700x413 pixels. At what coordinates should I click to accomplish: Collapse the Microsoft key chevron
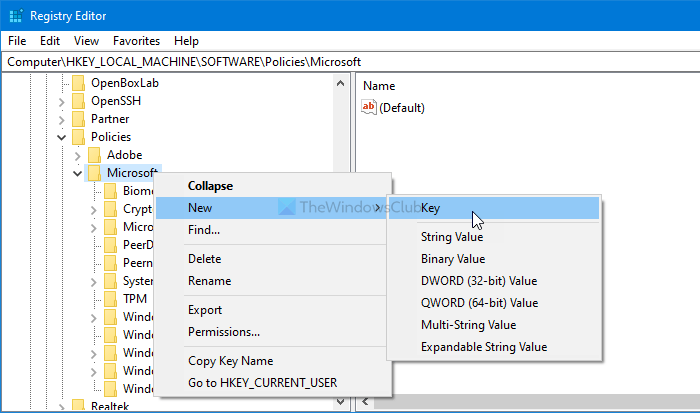click(x=78, y=173)
